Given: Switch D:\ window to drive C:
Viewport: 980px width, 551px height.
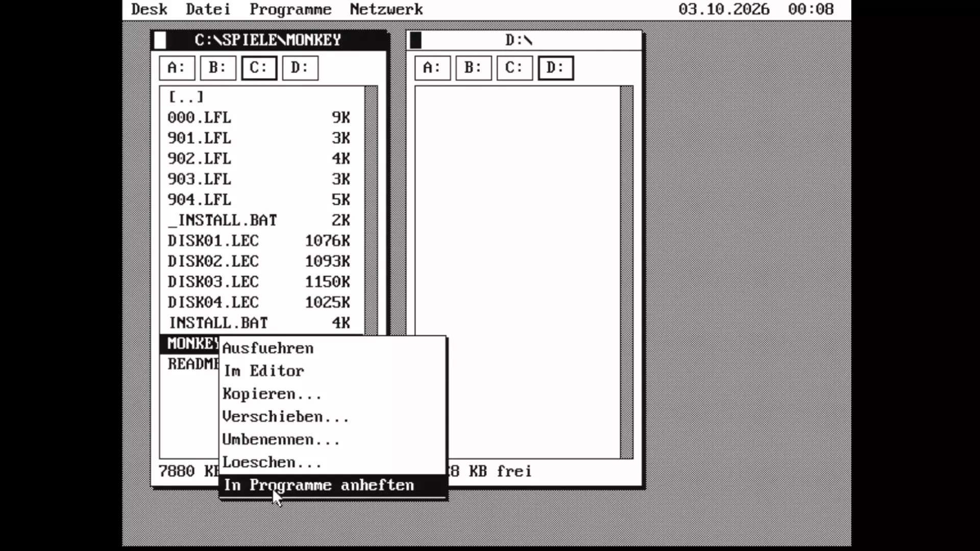Looking at the screenshot, I should (514, 68).
